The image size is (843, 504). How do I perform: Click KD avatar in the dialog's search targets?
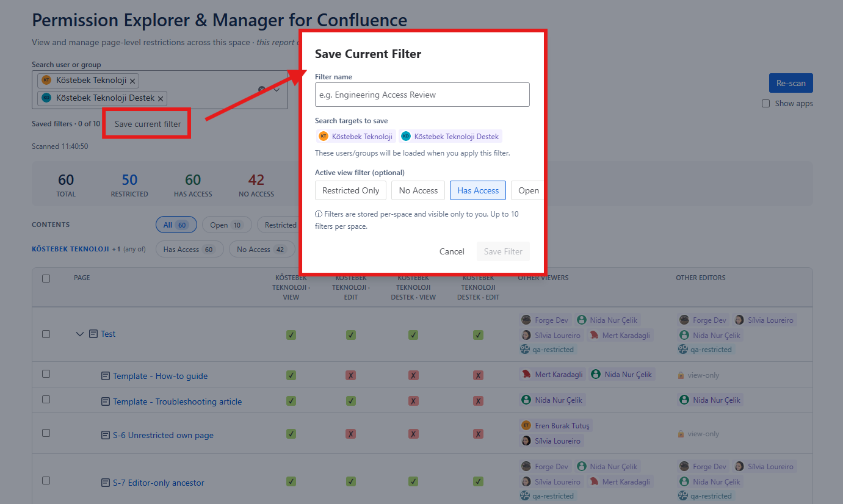(x=406, y=136)
